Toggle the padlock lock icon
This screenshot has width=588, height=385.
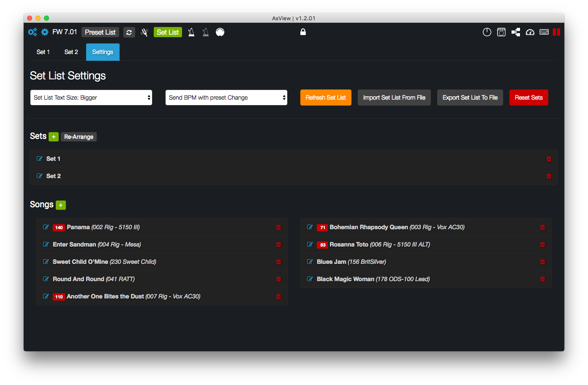click(x=303, y=32)
